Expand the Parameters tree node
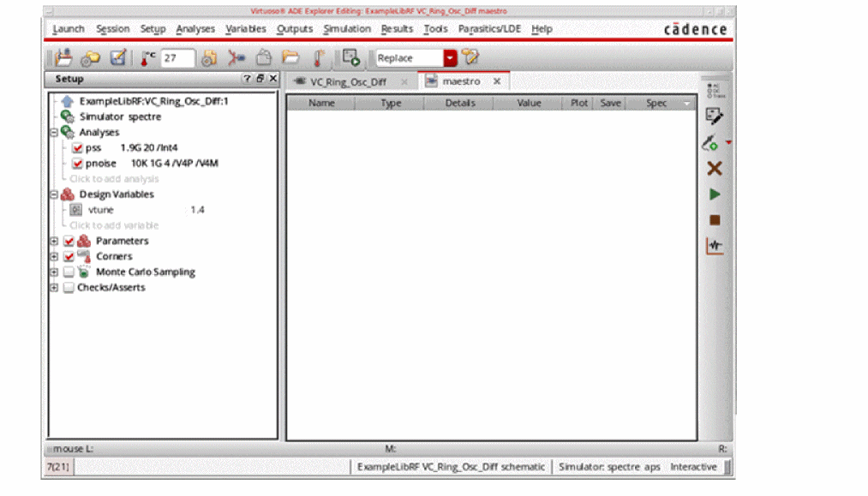868x496 pixels. coord(54,241)
